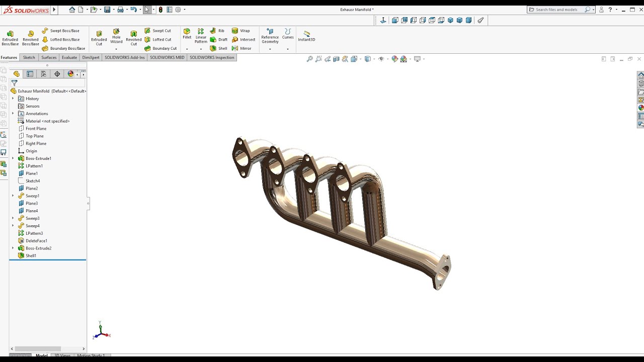Select DeleteFace1 in the feature tree
The width and height of the screenshot is (644, 362).
point(33,241)
